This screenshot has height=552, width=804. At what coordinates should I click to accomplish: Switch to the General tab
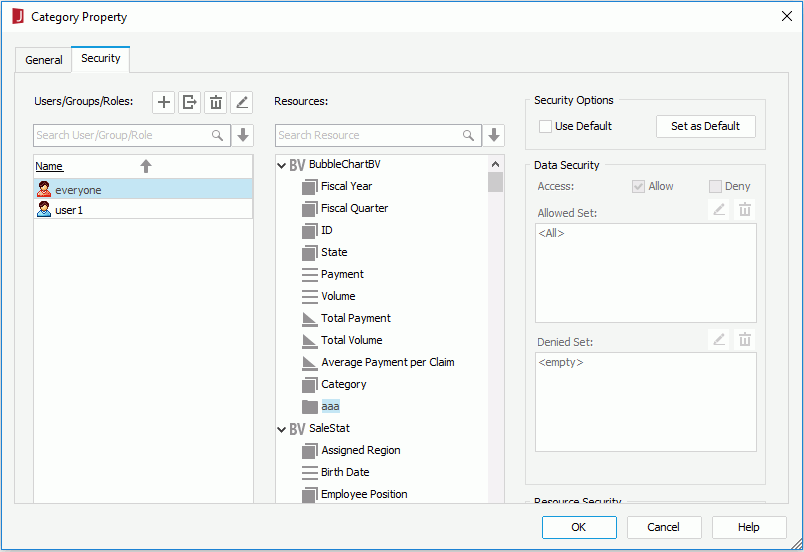44,60
